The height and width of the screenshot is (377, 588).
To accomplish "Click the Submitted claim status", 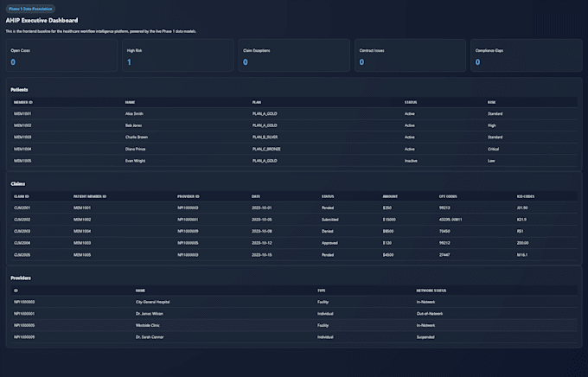I will [330, 220].
